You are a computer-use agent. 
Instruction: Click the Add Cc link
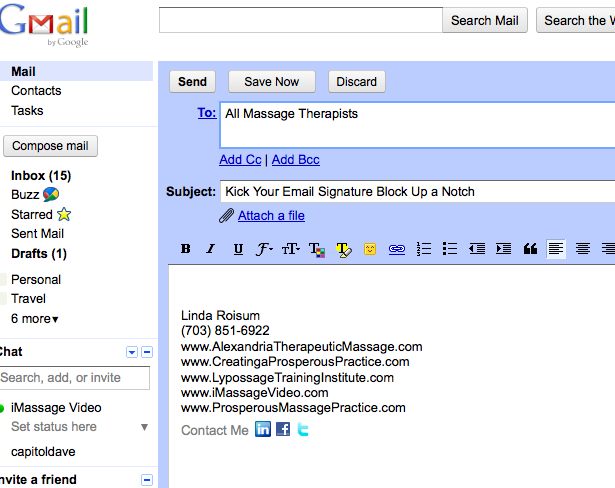point(240,160)
